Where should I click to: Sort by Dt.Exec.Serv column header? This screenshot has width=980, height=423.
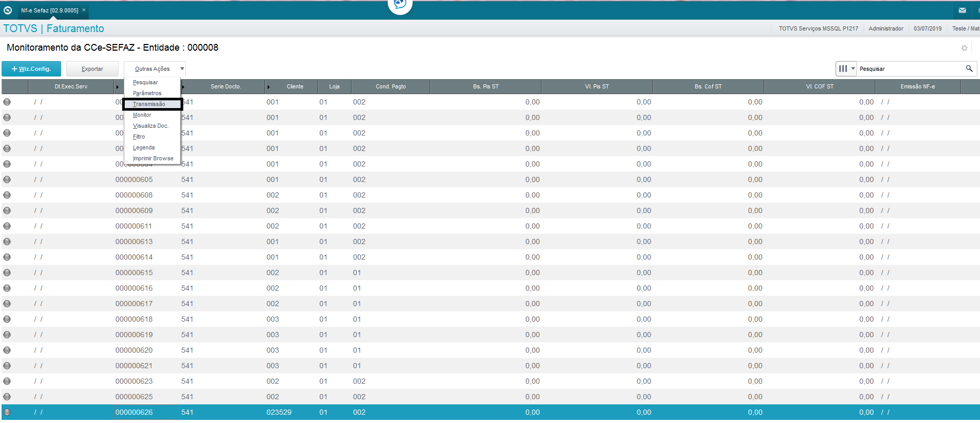point(71,86)
